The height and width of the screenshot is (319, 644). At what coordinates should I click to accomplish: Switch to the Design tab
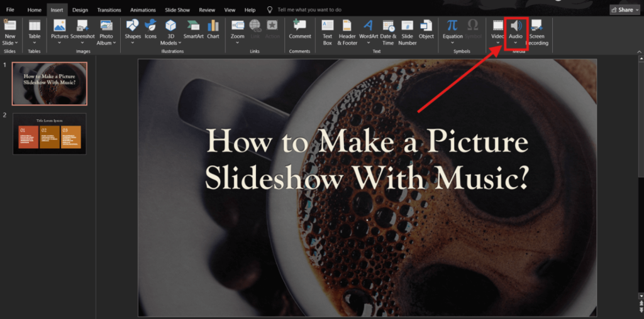pyautogui.click(x=80, y=10)
